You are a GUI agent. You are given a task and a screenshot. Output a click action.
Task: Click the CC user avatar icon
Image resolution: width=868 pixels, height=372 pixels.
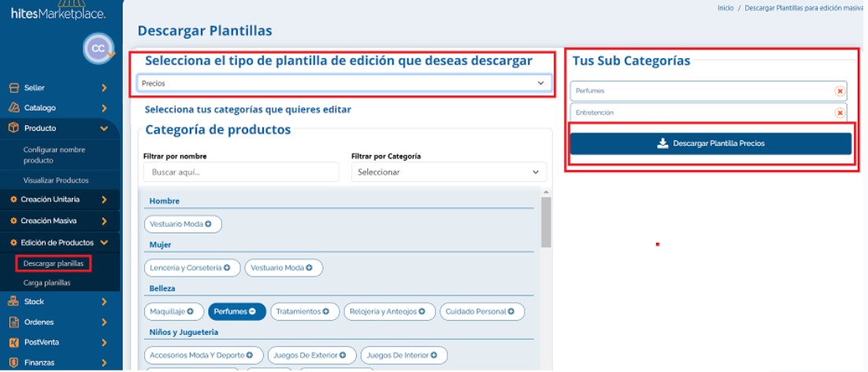pyautogui.click(x=98, y=48)
